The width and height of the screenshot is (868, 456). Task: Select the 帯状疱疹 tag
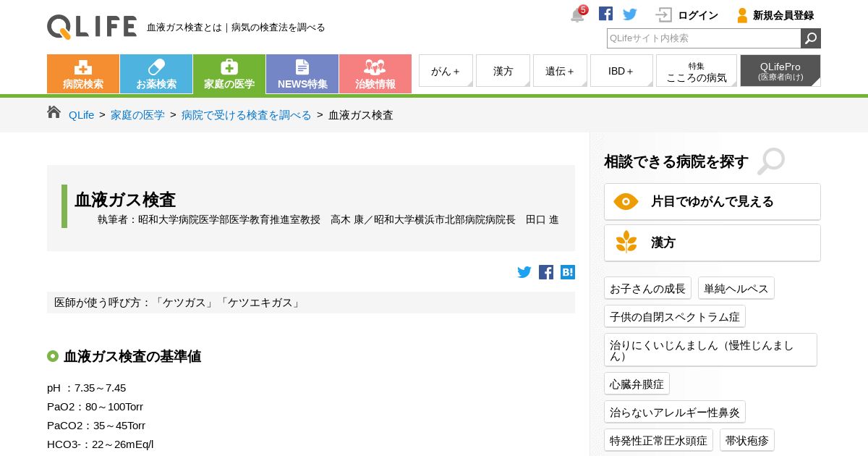[747, 440]
